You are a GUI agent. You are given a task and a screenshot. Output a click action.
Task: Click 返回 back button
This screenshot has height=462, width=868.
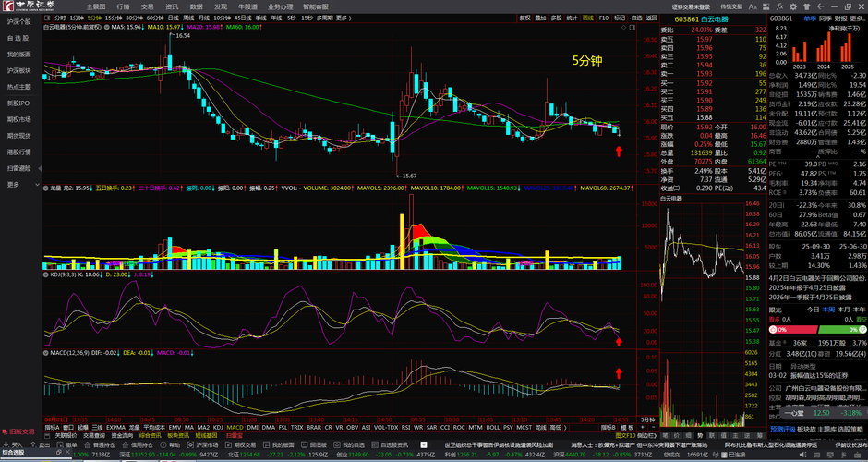[x=652, y=18]
